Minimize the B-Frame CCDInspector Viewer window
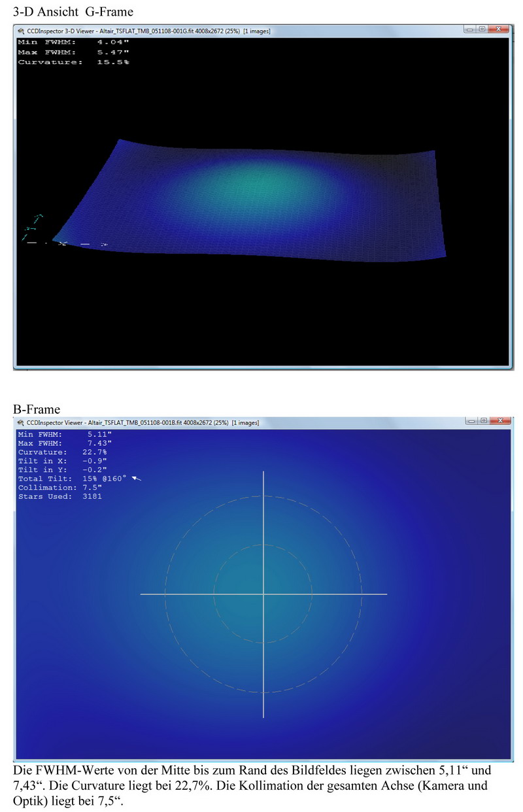The width and height of the screenshot is (523, 812). click(471, 422)
